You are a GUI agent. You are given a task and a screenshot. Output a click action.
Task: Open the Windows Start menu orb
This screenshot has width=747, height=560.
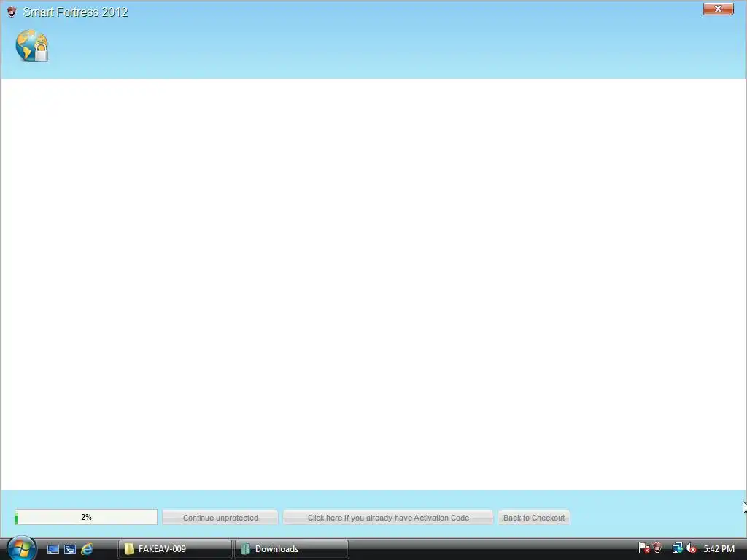(x=21, y=548)
